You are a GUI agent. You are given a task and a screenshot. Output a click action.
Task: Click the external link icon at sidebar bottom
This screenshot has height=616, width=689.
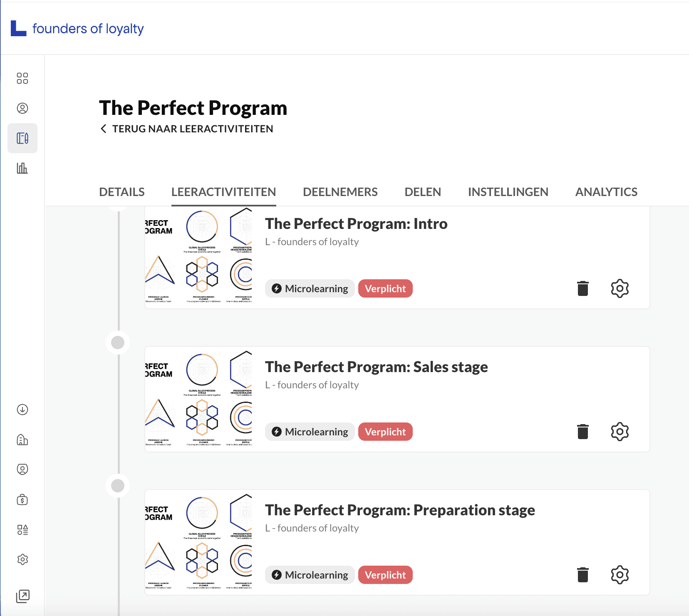[x=22, y=596]
